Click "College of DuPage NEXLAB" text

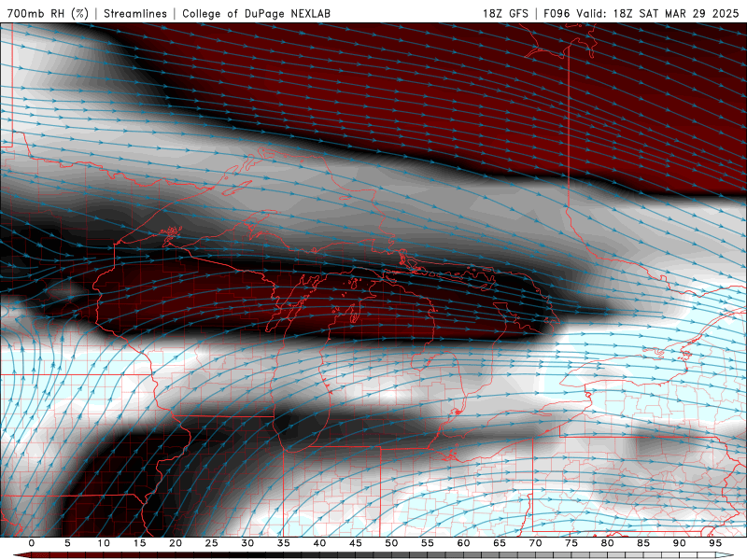(256, 13)
